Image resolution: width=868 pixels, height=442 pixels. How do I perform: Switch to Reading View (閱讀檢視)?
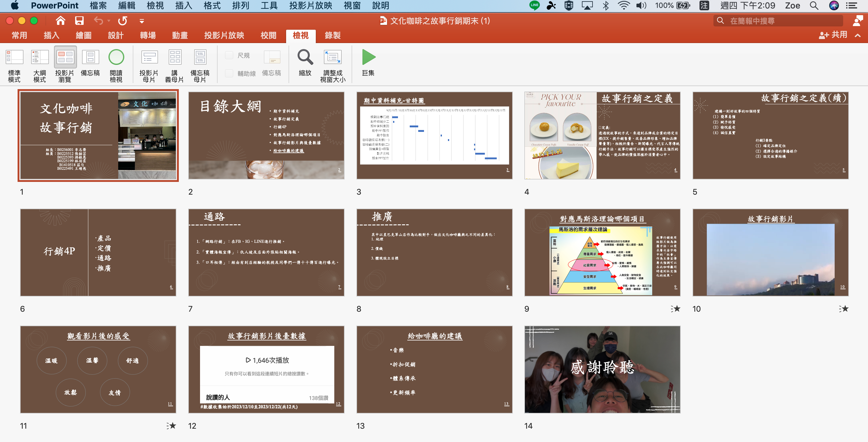point(116,65)
